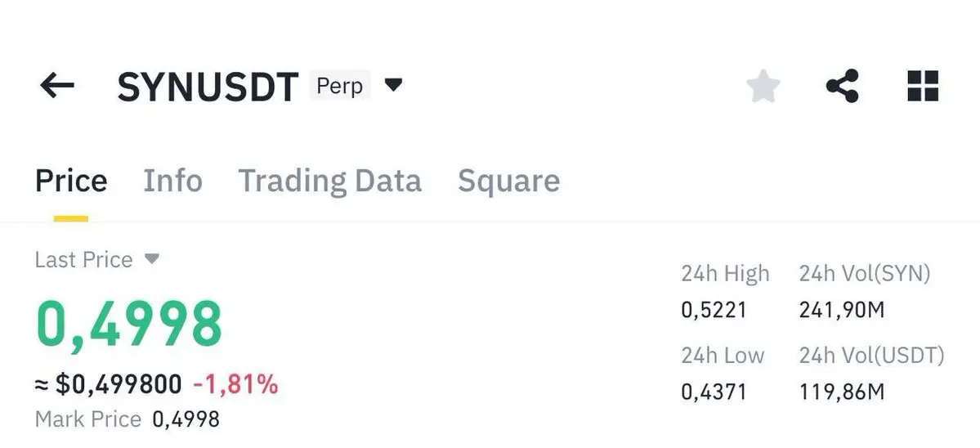Tap the Mark Price 0,4998 value
The image size is (980, 448).
coord(186,419)
